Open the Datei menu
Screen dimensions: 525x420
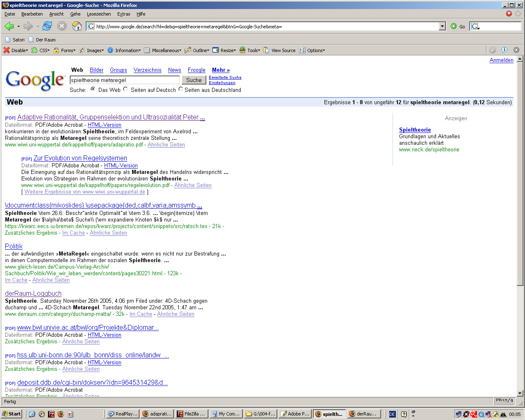pos(10,14)
